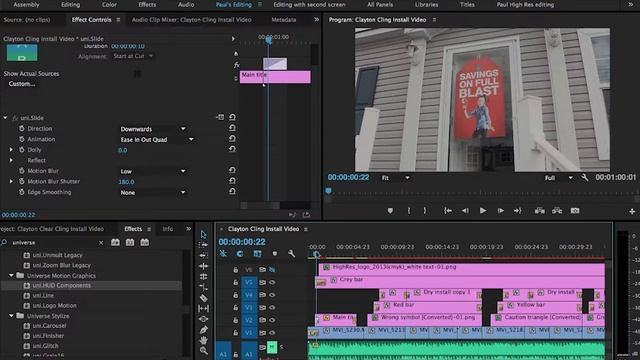Viewport: 640px width, 360px height.
Task: Open Full playback resolution dropdown
Action: (x=558, y=178)
